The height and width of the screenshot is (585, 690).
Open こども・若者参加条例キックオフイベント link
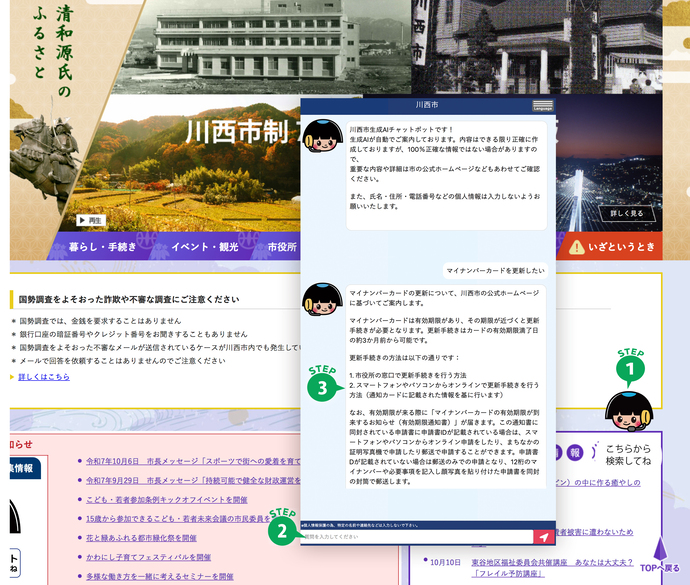coord(167,499)
